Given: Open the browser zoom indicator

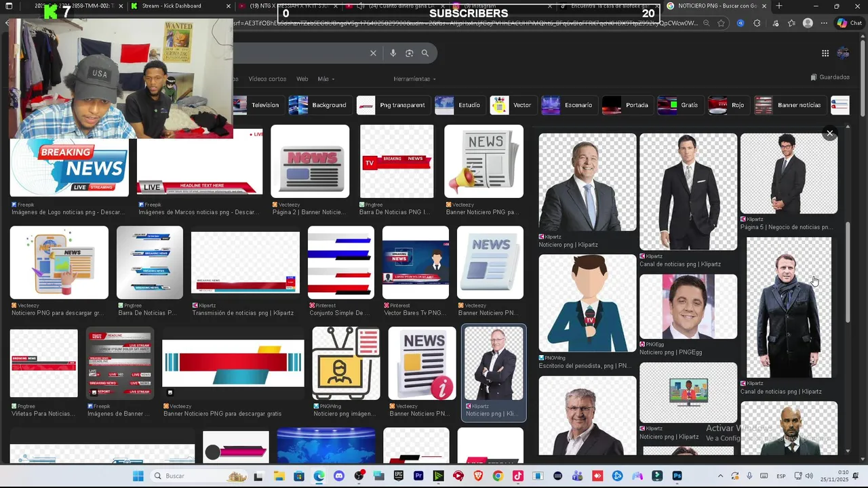Looking at the screenshot, I should click(706, 23).
